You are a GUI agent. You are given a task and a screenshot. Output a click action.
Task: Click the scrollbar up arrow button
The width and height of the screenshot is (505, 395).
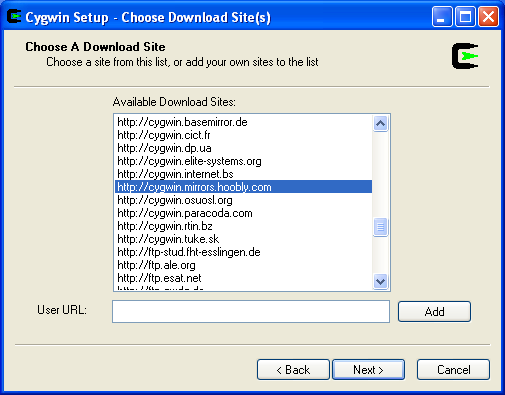380,124
